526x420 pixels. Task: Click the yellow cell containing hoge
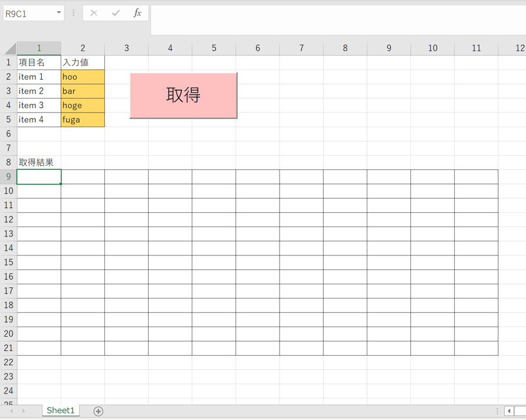pyautogui.click(x=83, y=106)
